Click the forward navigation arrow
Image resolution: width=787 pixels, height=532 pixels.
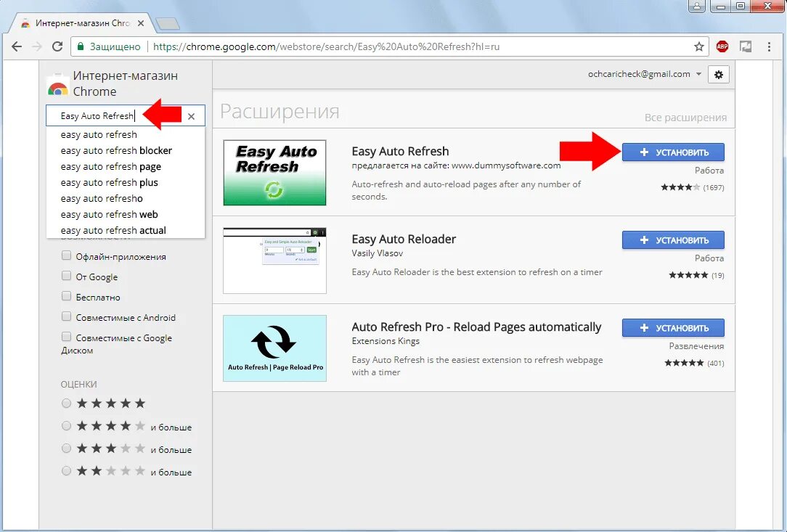click(36, 46)
